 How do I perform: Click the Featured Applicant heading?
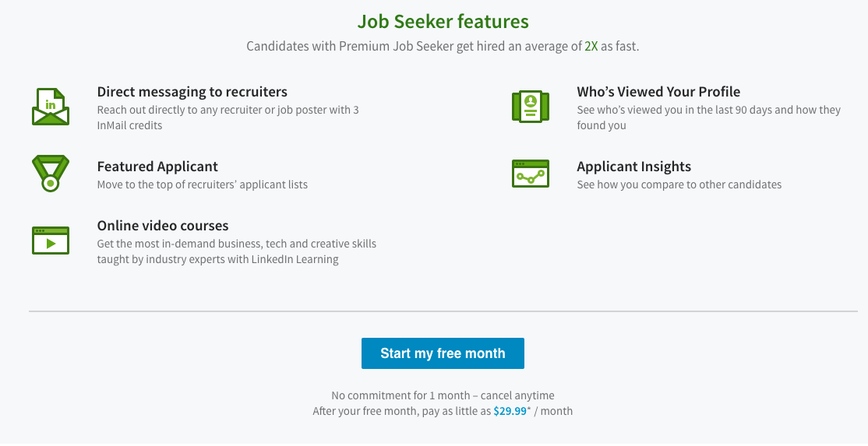157,167
